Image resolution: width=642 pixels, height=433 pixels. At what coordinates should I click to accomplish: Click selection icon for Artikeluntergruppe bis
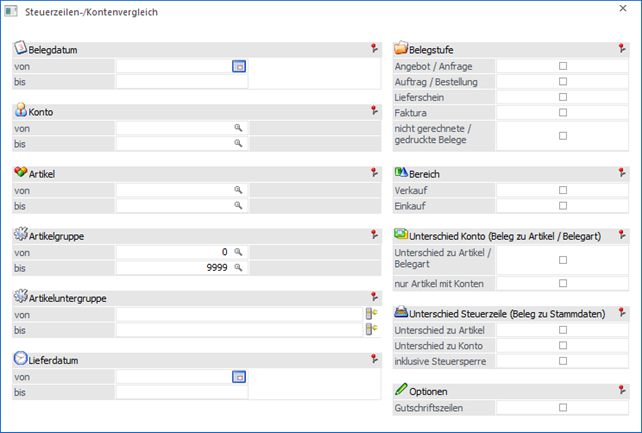tap(370, 330)
